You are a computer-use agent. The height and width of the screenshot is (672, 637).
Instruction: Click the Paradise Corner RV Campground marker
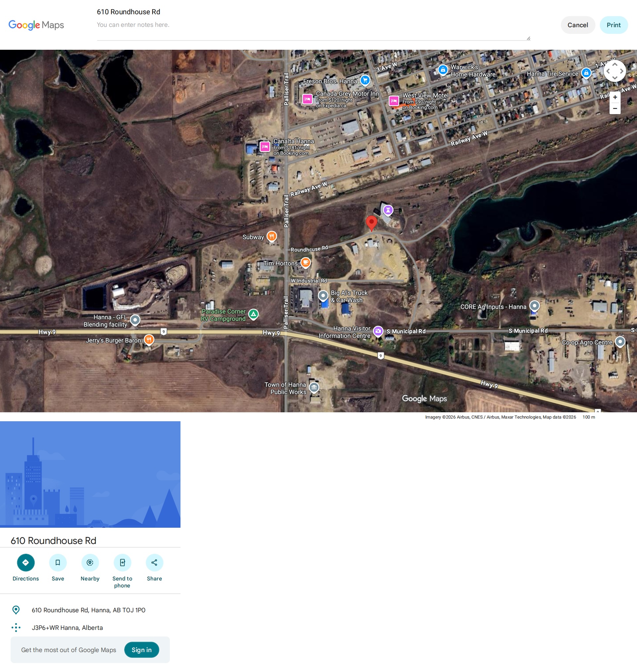[x=253, y=314]
